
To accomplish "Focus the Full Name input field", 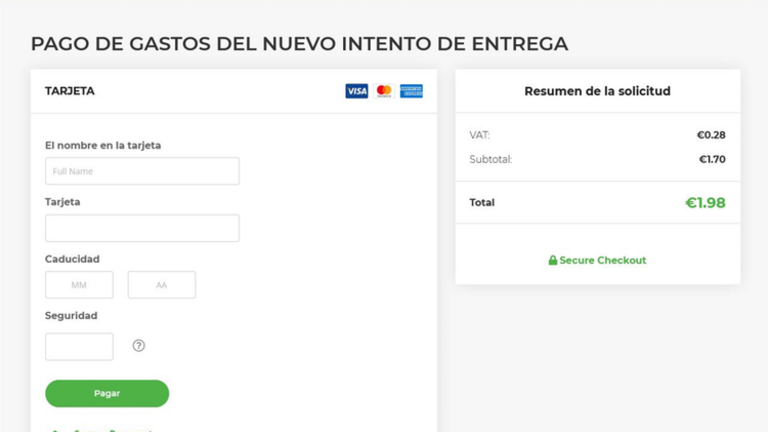I will (x=142, y=171).
